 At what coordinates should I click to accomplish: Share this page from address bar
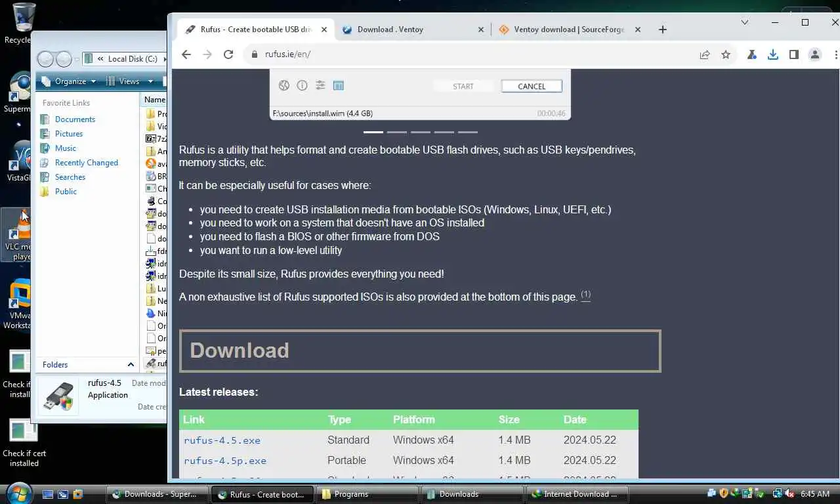tap(705, 54)
